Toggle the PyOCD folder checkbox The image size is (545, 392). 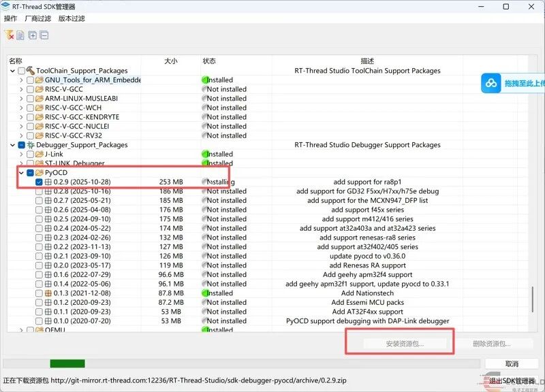click(30, 173)
